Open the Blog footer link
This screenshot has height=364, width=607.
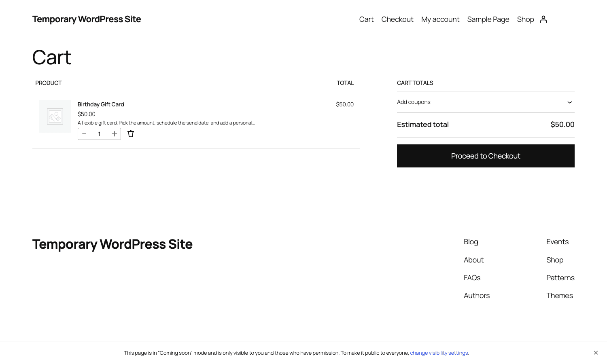[471, 242]
